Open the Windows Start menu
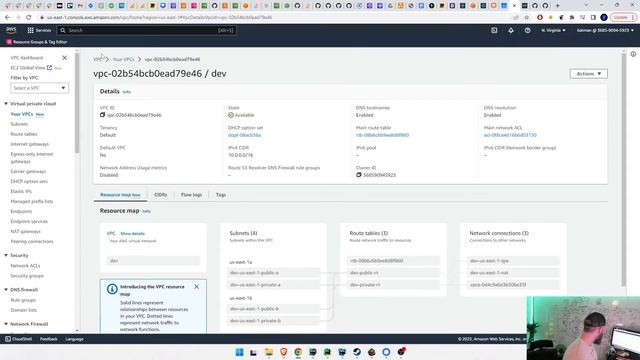Screen dimensions: 640x360 click(240, 352)
